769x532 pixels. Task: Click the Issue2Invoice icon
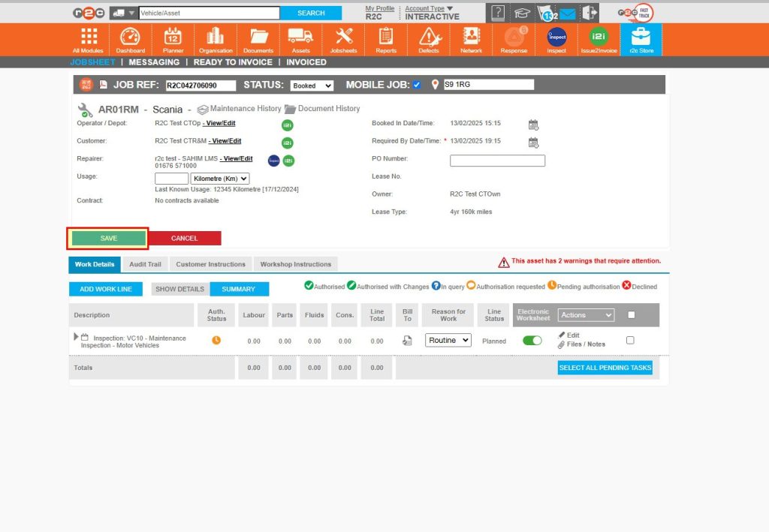[x=598, y=39]
